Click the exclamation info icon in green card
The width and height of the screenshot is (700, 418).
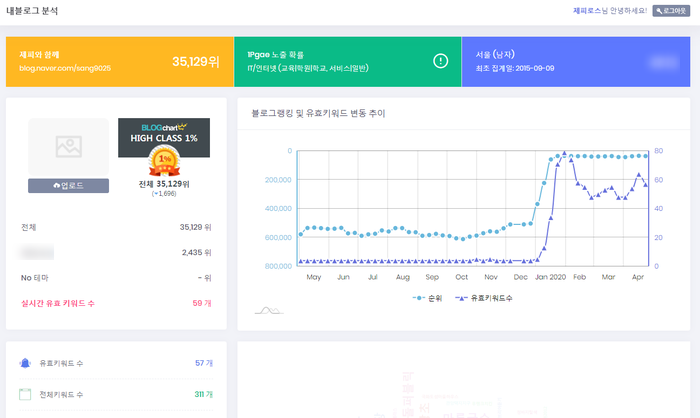(x=441, y=61)
